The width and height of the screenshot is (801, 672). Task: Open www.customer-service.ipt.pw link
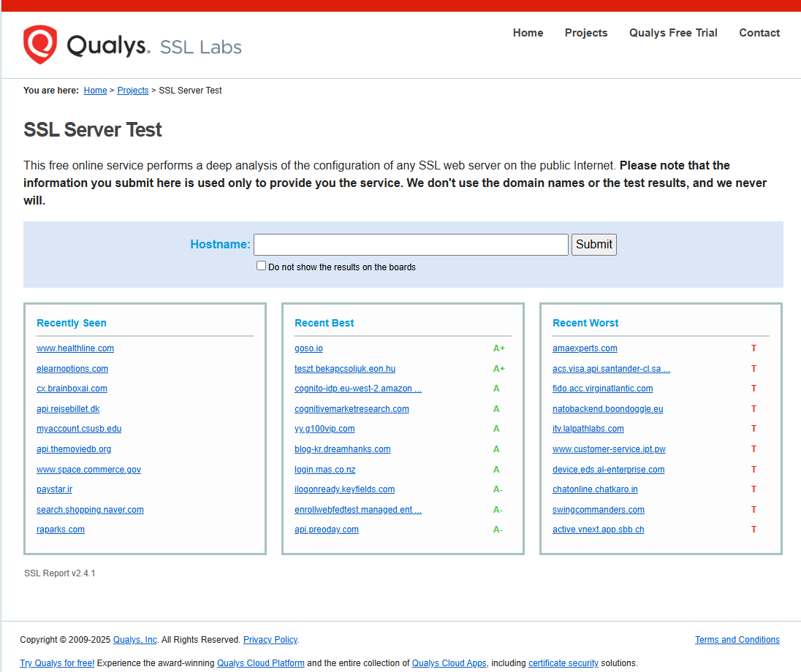pyautogui.click(x=609, y=449)
